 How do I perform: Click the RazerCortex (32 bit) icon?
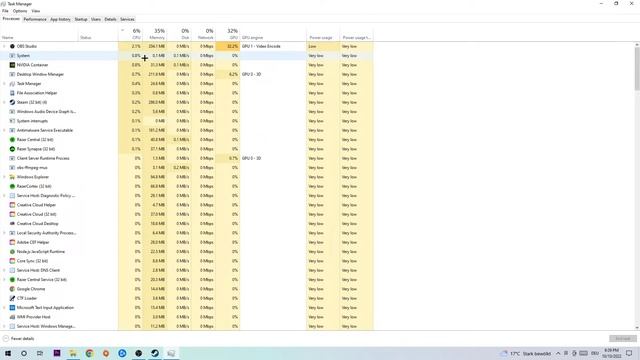coord(12,187)
